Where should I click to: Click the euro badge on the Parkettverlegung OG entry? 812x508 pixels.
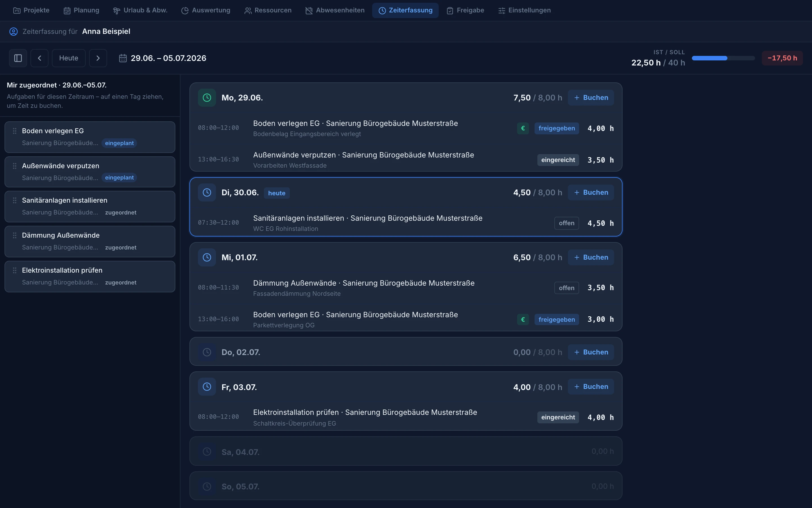pos(523,319)
